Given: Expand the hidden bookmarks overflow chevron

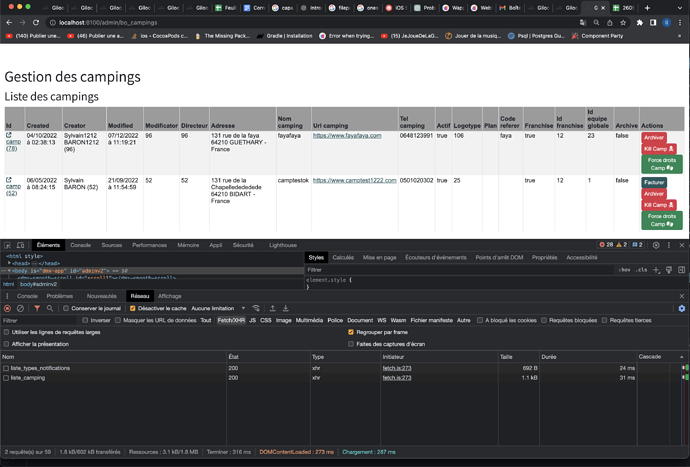Looking at the screenshot, I should click(680, 36).
